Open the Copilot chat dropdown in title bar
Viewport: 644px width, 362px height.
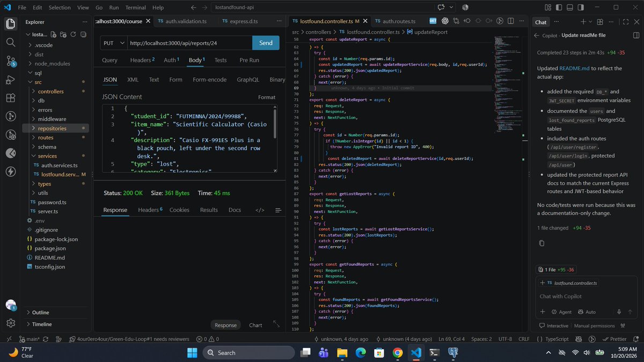(x=452, y=8)
